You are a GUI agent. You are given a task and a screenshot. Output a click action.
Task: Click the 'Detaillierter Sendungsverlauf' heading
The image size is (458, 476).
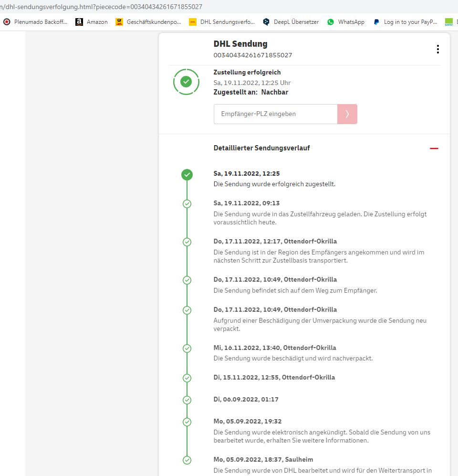pyautogui.click(x=262, y=148)
